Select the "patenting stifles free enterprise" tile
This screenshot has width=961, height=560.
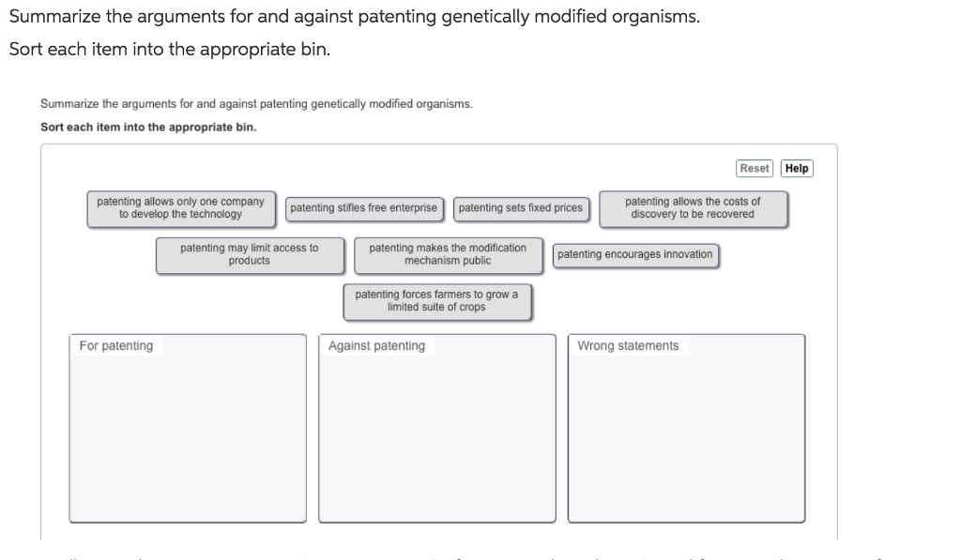tap(364, 209)
